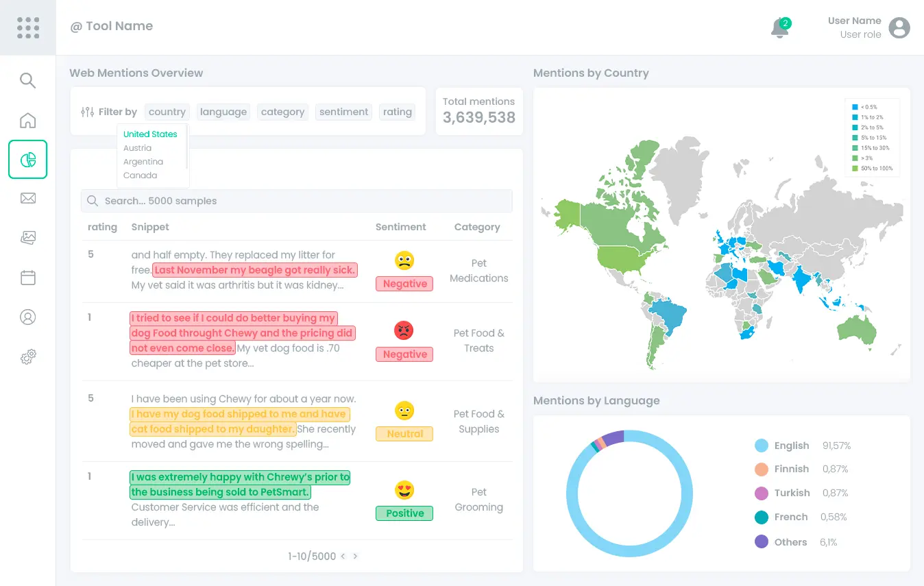Go to previous page arrow in pagination
The width and height of the screenshot is (924, 586).
click(343, 557)
